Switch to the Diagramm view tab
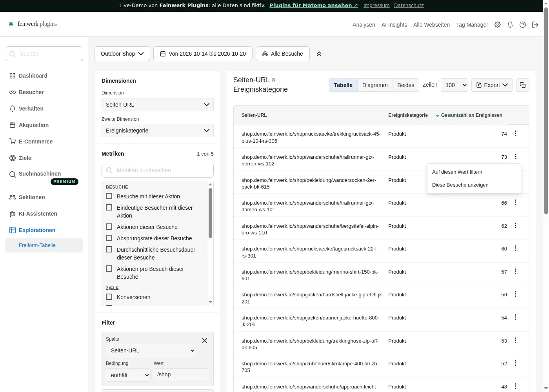This screenshot has height=392, width=549. click(375, 85)
